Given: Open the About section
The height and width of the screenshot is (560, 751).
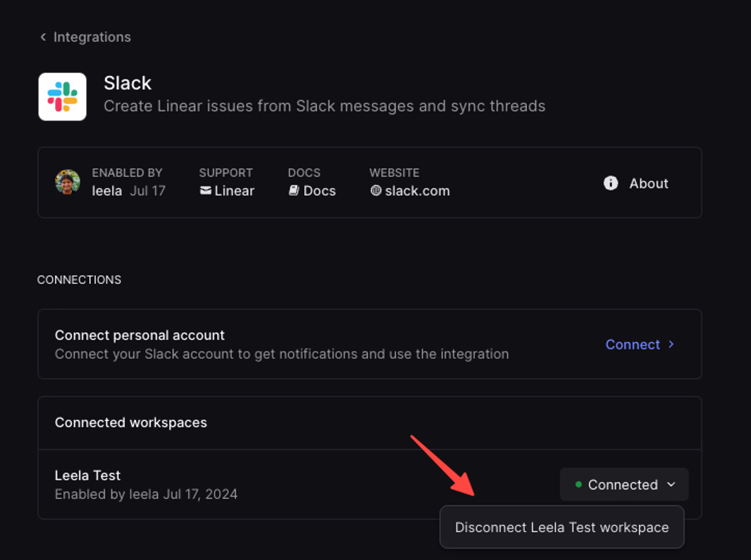Looking at the screenshot, I should (636, 183).
